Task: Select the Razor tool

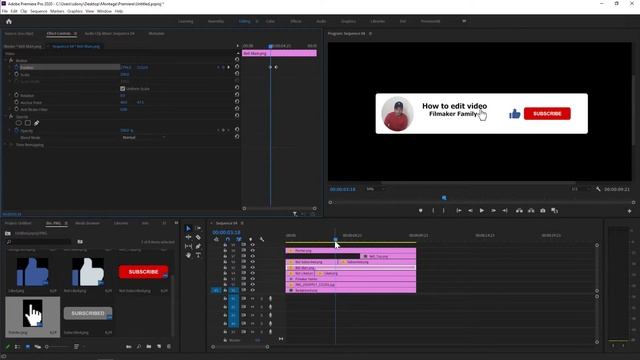Action: 198,237
